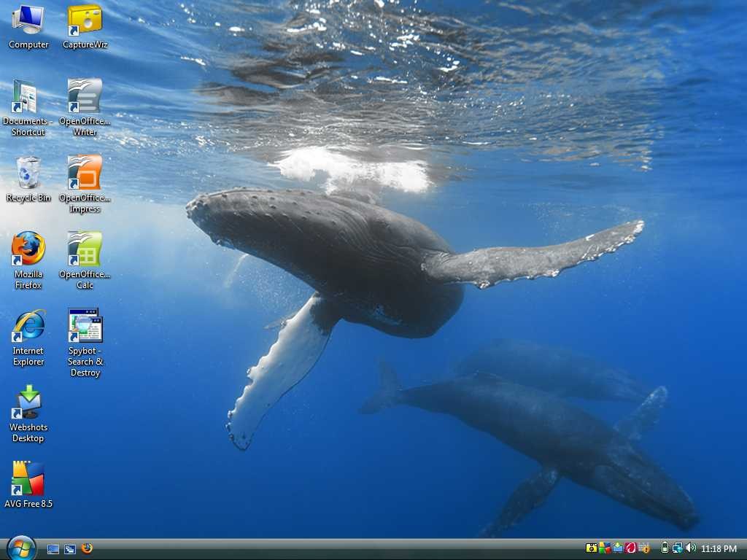This screenshot has height=560, width=747.
Task: Click Switch Between Windows in Quick Launch
Action: pos(70,549)
